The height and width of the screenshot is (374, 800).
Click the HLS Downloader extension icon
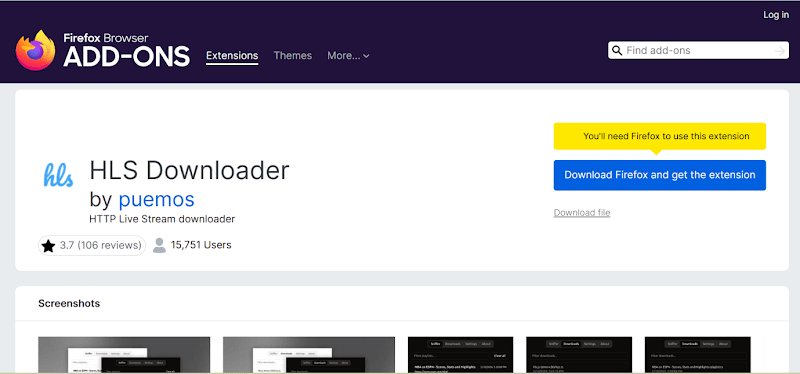[58, 175]
